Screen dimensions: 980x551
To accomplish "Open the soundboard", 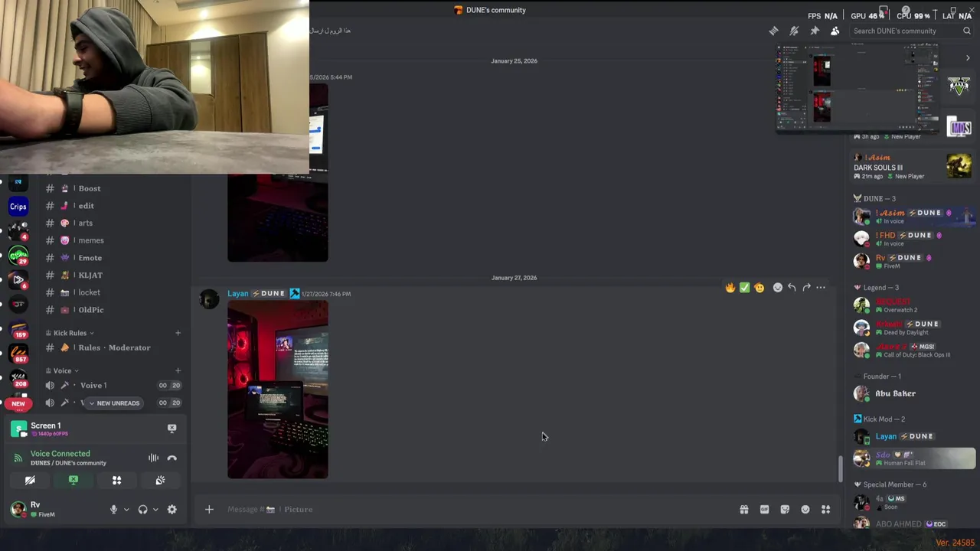I will 160,481.
